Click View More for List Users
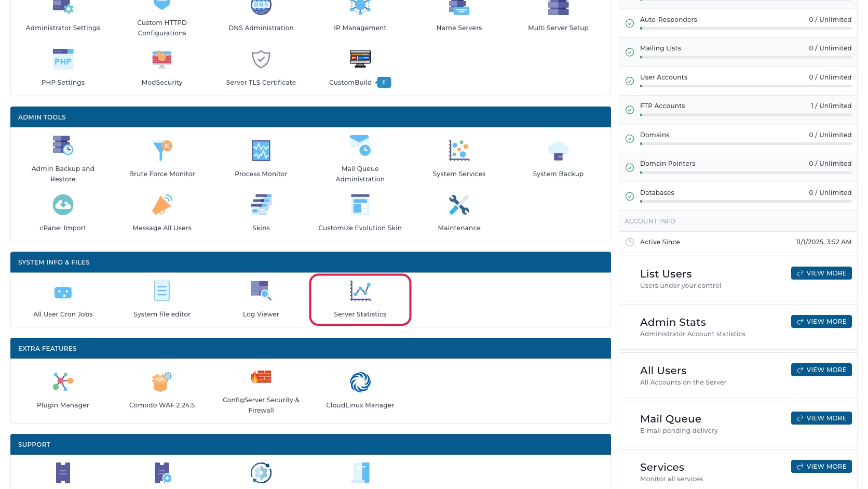This screenshot has height=489, width=868. [821, 273]
